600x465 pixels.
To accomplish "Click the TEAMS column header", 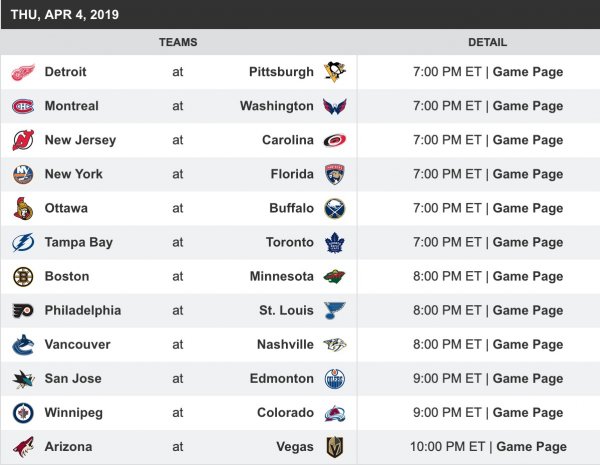I will point(178,42).
